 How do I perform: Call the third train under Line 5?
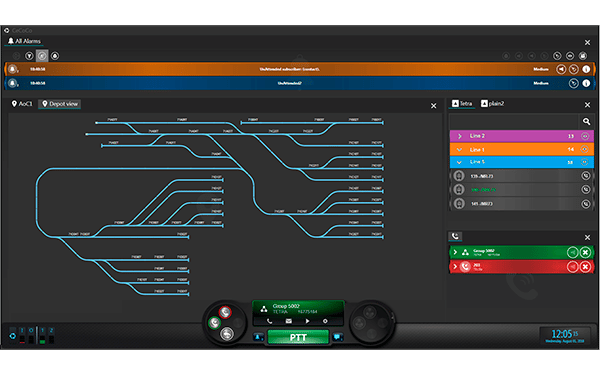coord(585,204)
